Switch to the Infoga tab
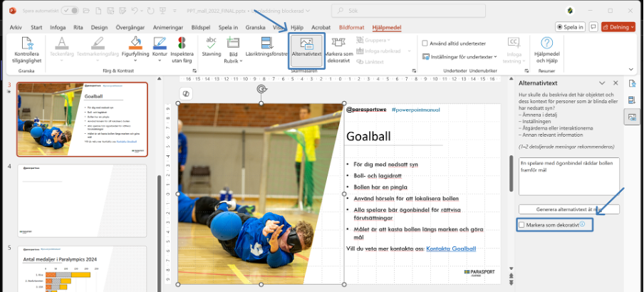This screenshot has width=644, height=292. tap(58, 28)
